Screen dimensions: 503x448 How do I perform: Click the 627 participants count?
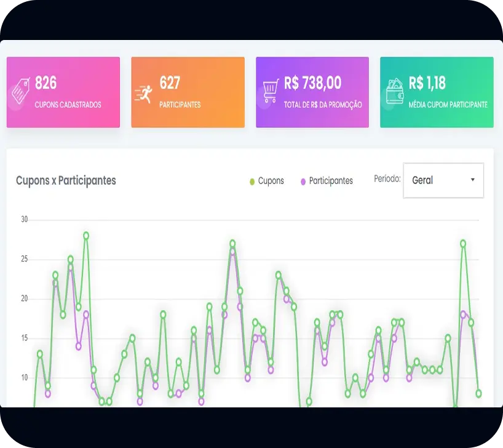[x=170, y=82]
